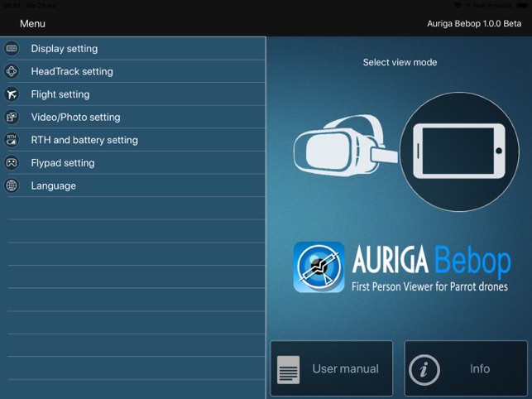Open the Display setting menu item
Viewport: 532px width, 399px height.
[x=132, y=49]
